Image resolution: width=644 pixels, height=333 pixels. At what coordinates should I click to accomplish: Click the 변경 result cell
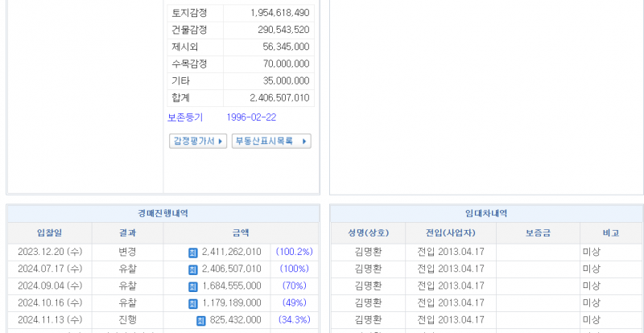pyautogui.click(x=127, y=252)
